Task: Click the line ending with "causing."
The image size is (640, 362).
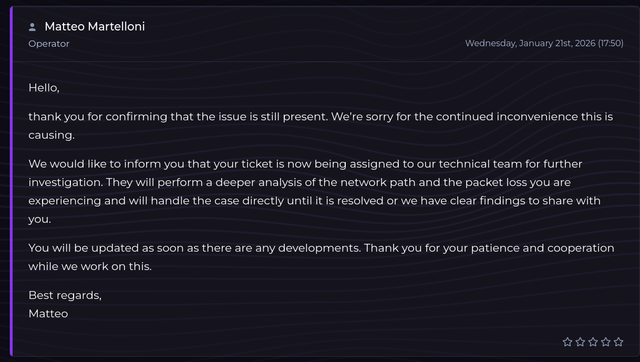Action: 51,135
